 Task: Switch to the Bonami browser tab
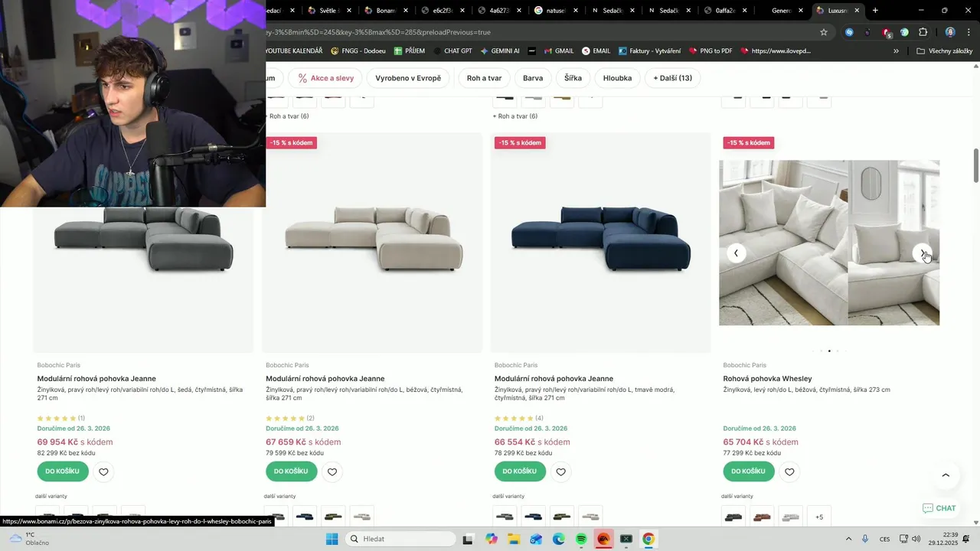pyautogui.click(x=385, y=11)
